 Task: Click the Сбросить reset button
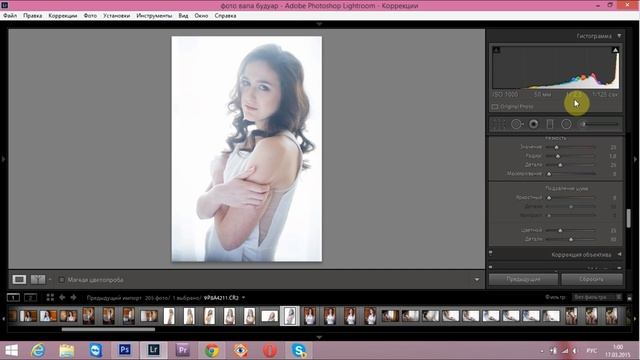pyautogui.click(x=592, y=279)
